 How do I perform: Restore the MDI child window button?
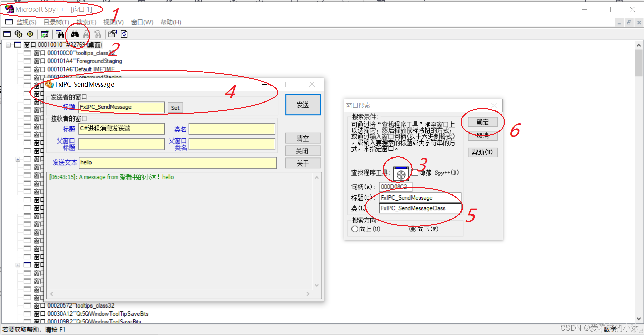pos(629,23)
